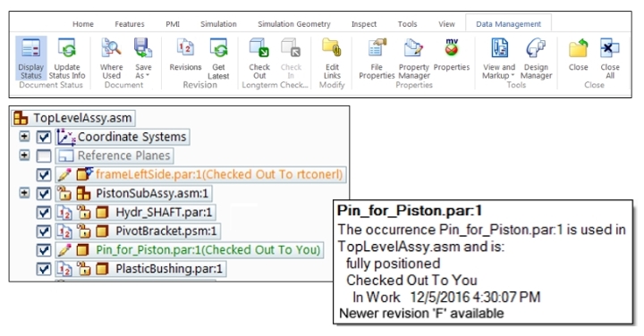Select TopLevelAssy.asm root node
Image resolution: width=644 pixels, height=336 pixels.
[73, 118]
